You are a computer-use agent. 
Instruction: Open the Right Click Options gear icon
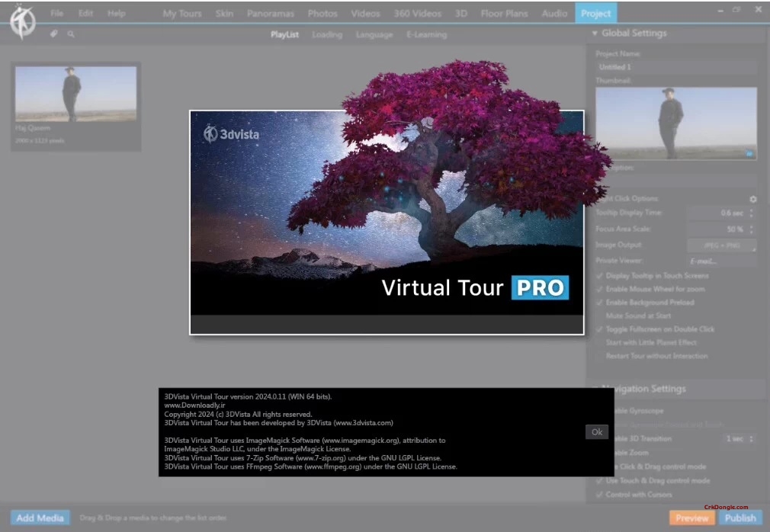click(x=753, y=199)
